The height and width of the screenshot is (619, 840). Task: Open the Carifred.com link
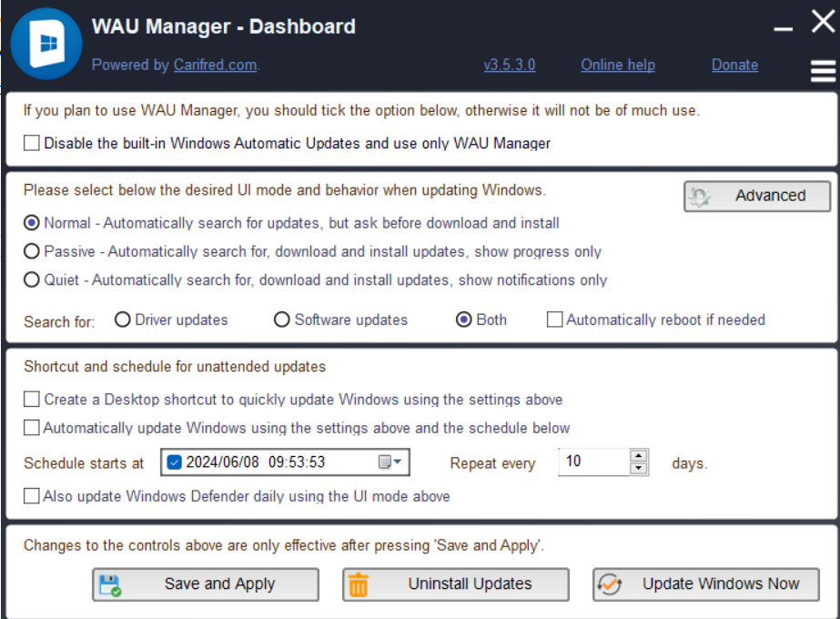[x=216, y=65]
